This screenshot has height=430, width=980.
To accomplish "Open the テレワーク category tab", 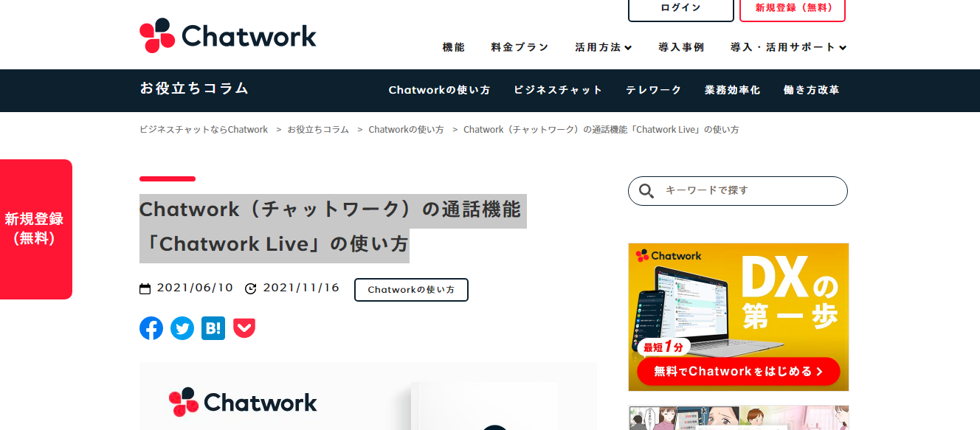I will [653, 90].
